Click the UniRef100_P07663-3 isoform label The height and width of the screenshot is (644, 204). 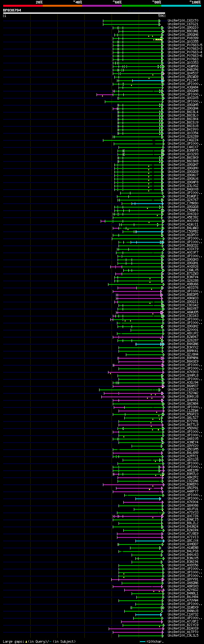click(x=185, y=49)
